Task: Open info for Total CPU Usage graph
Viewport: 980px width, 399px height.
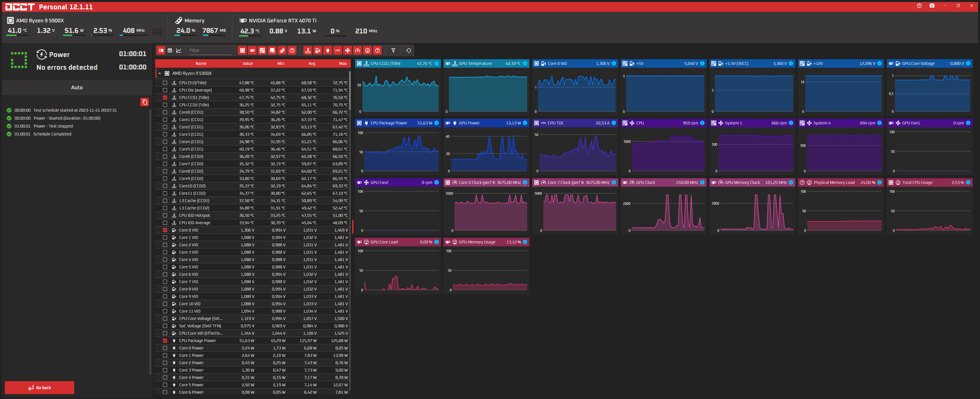Action: coord(968,182)
